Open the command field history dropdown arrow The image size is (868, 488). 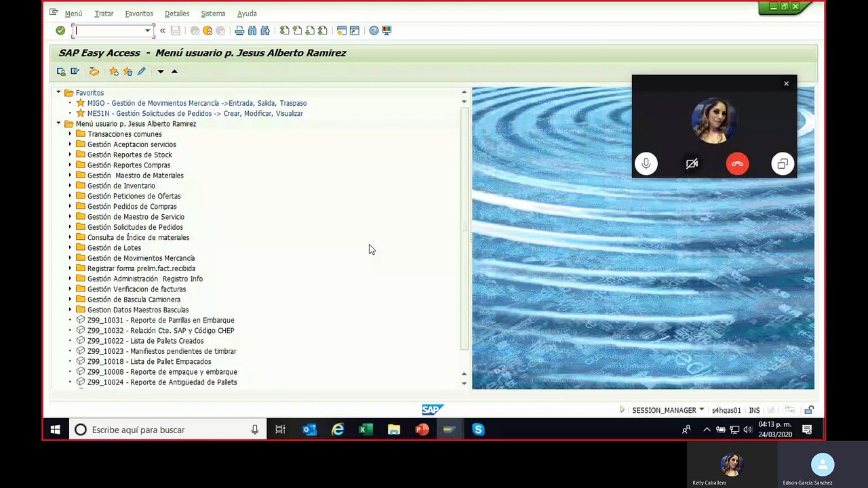pyautogui.click(x=147, y=30)
